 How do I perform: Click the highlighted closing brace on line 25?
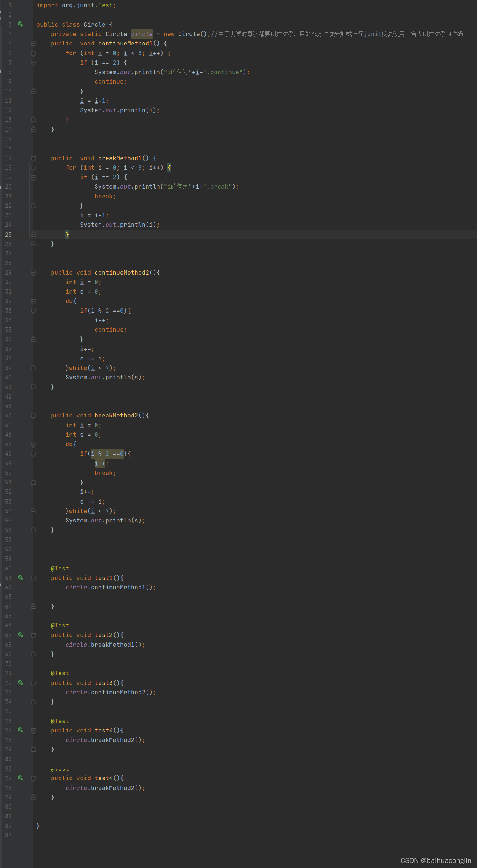(x=67, y=234)
